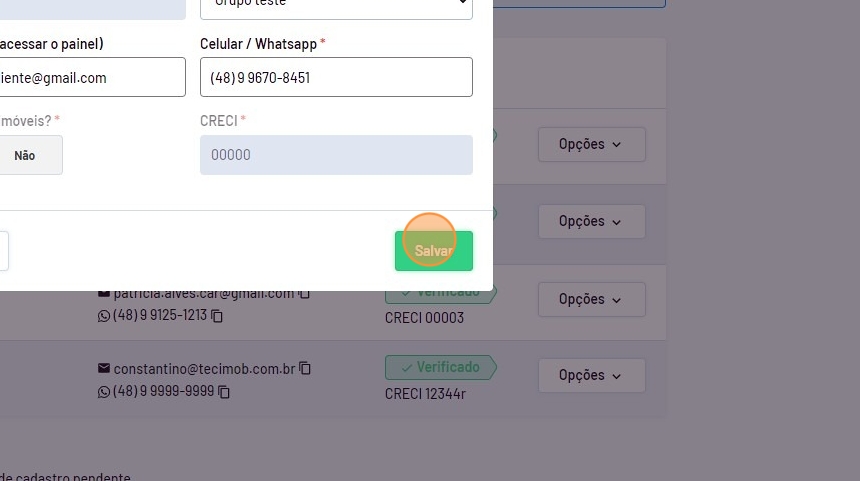Click envelope icon beside constantino@tecimob.com.br
This screenshot has height=481, width=860.
point(104,369)
